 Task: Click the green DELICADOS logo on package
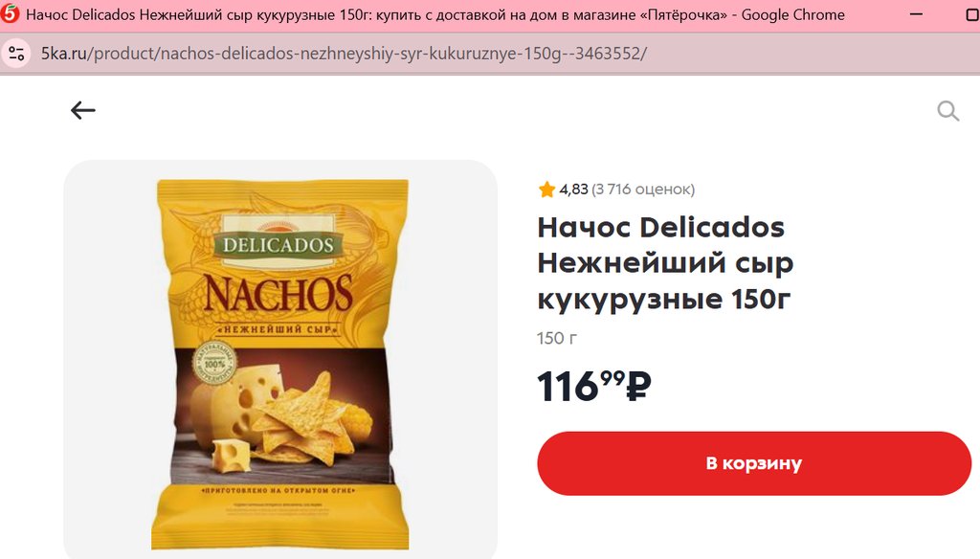coord(278,244)
